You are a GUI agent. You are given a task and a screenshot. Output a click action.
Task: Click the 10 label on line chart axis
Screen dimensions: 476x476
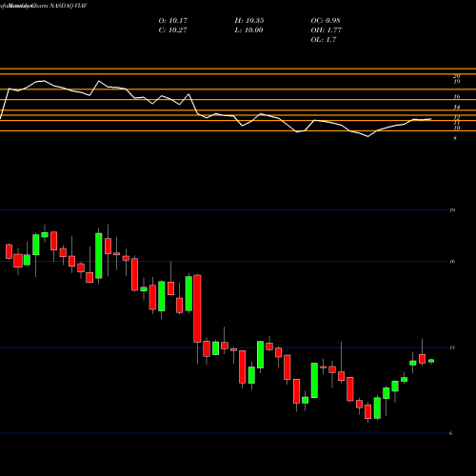point(457,128)
